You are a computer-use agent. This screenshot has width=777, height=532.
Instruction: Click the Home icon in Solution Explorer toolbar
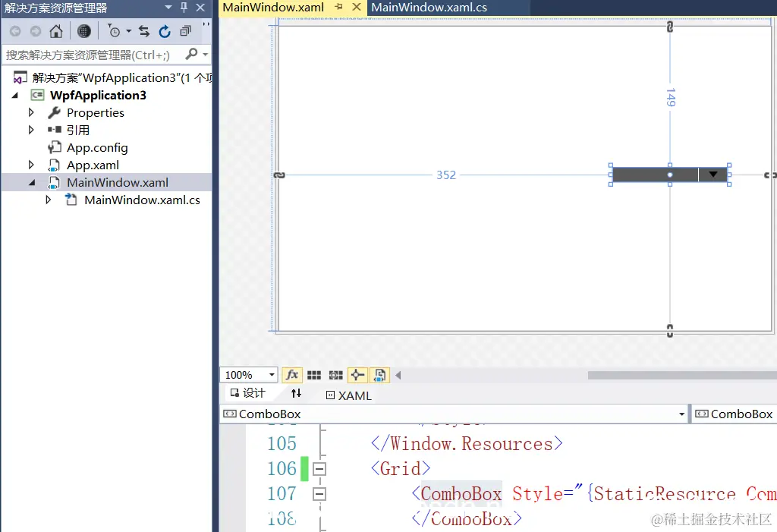tap(56, 31)
